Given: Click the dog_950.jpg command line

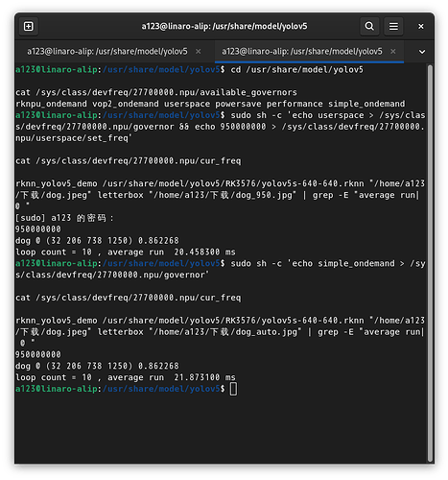Looking at the screenshot, I should 221,195.
